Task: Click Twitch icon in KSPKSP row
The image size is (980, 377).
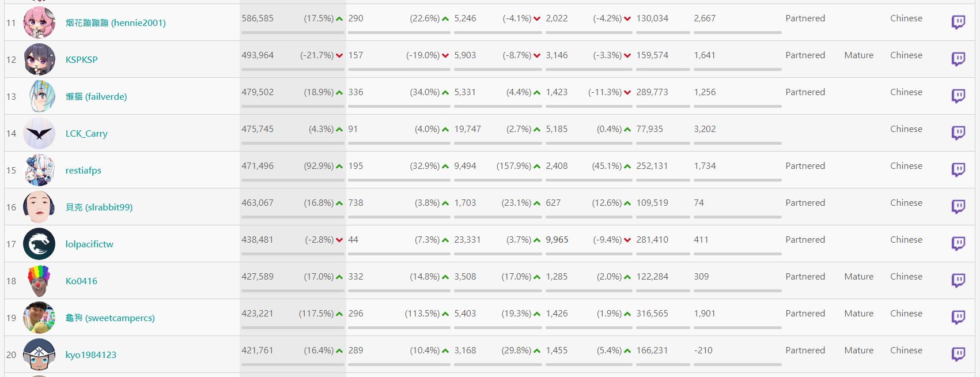Action: tap(958, 59)
